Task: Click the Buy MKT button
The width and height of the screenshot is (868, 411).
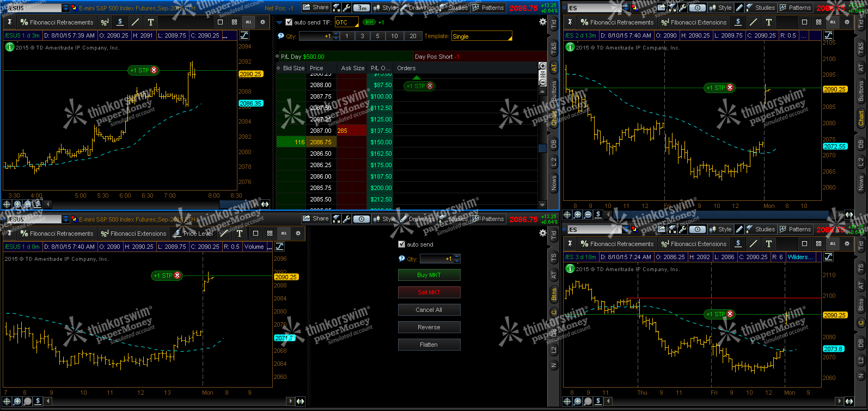Action: [x=429, y=275]
